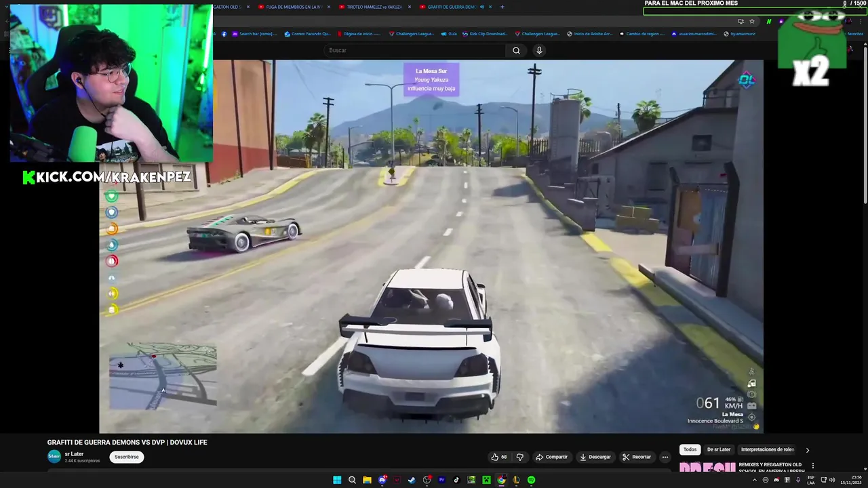Click the video title Grafiti de Guerra Demons vs DVP
Image resolution: width=868 pixels, height=488 pixels.
(127, 443)
